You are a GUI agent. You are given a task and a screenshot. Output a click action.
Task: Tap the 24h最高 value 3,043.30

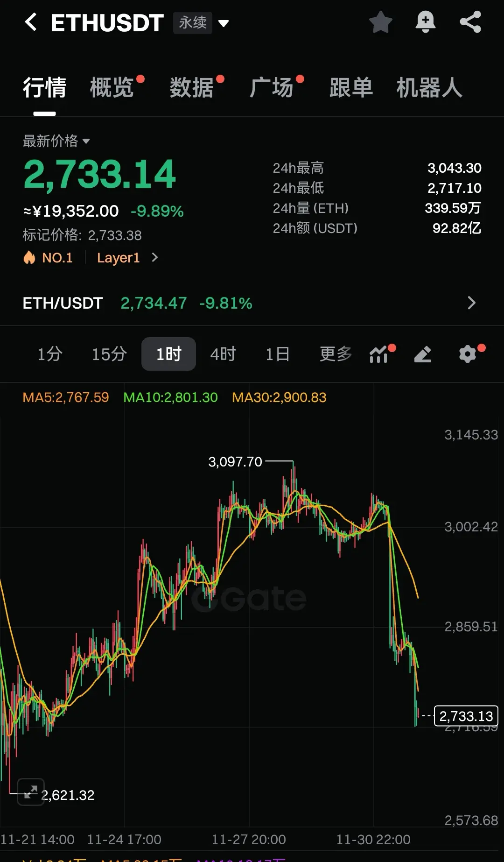pos(455,168)
